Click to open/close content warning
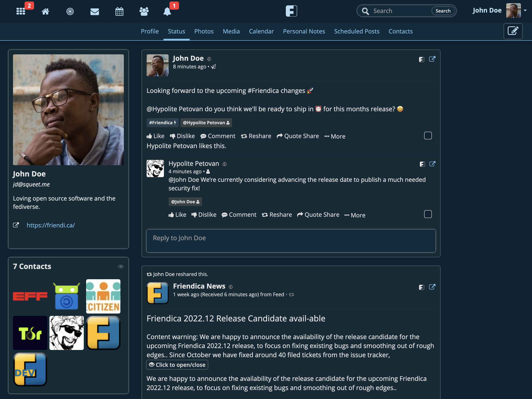Screen dimensions: 532x399 (177, 365)
